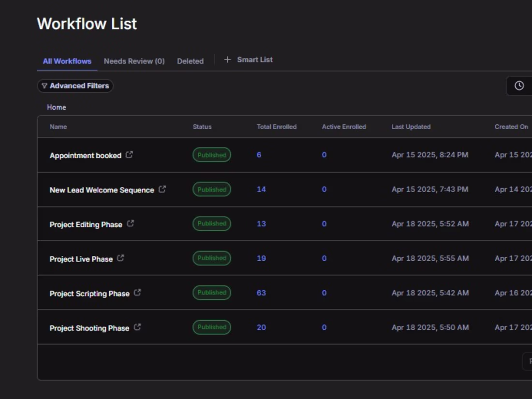
Task: Open Appointment booked workflow in new tab icon
Action: coord(129,155)
